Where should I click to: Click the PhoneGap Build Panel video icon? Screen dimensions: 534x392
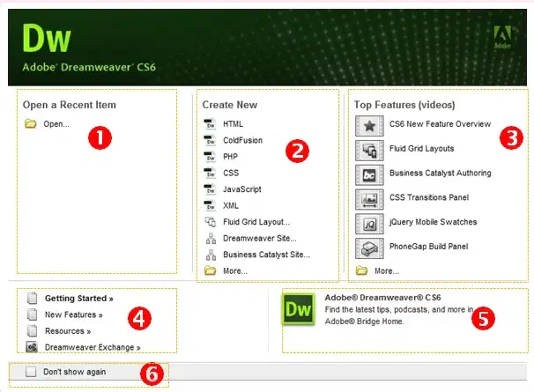click(369, 248)
